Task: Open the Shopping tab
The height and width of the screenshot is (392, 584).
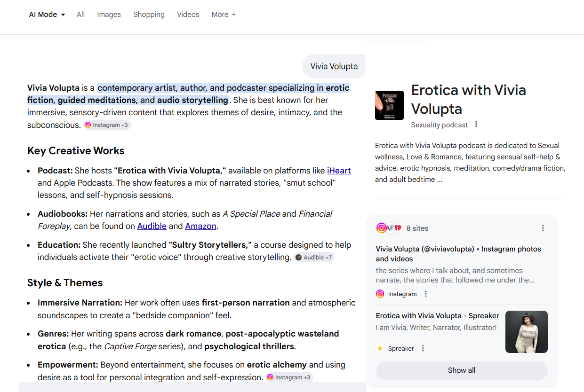Action: pos(149,15)
